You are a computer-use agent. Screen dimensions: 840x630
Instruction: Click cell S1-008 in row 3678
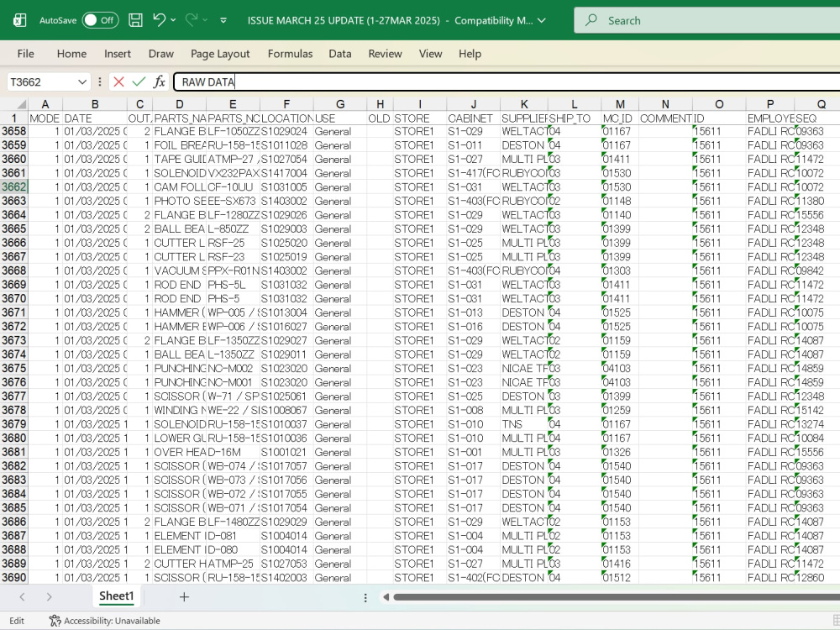(474, 410)
